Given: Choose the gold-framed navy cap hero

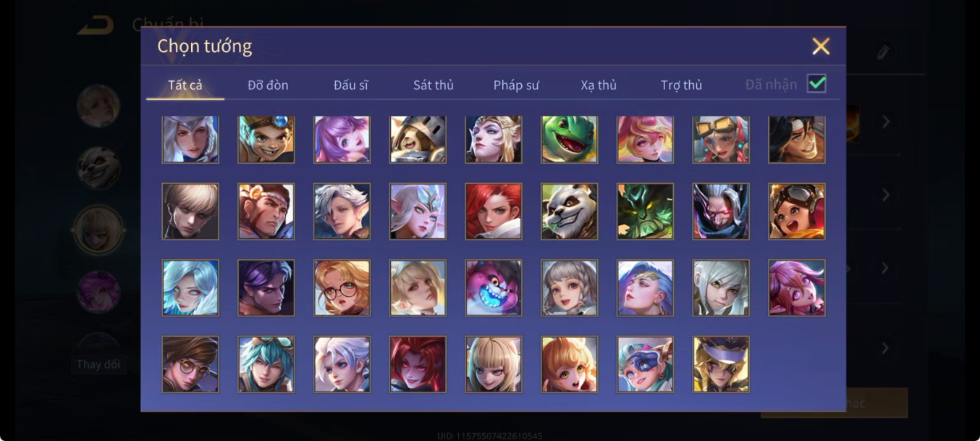Looking at the screenshot, I should (721, 364).
